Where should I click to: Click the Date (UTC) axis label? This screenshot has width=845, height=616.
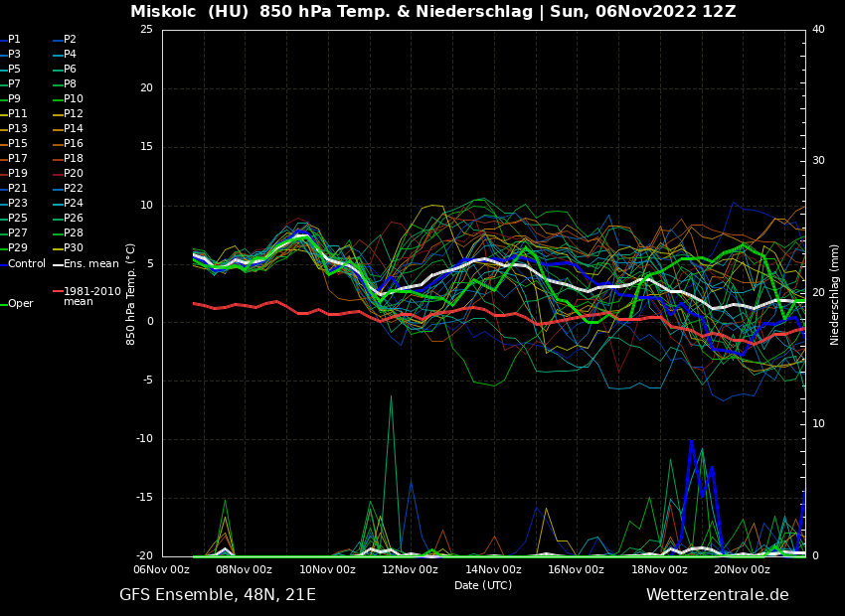tap(483, 585)
